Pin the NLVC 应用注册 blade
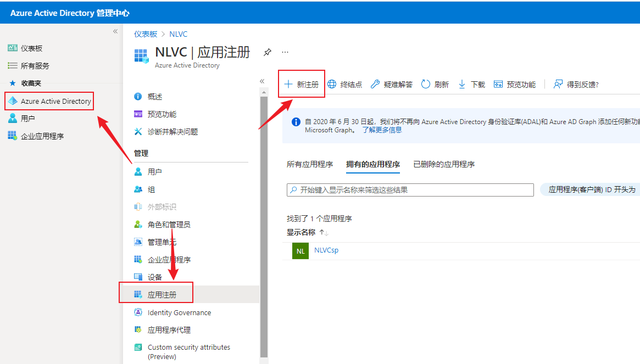640x364 pixels. click(268, 52)
